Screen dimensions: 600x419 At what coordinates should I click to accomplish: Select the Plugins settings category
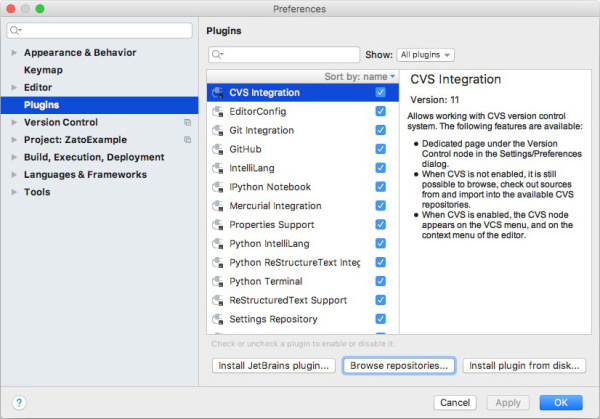(99, 105)
